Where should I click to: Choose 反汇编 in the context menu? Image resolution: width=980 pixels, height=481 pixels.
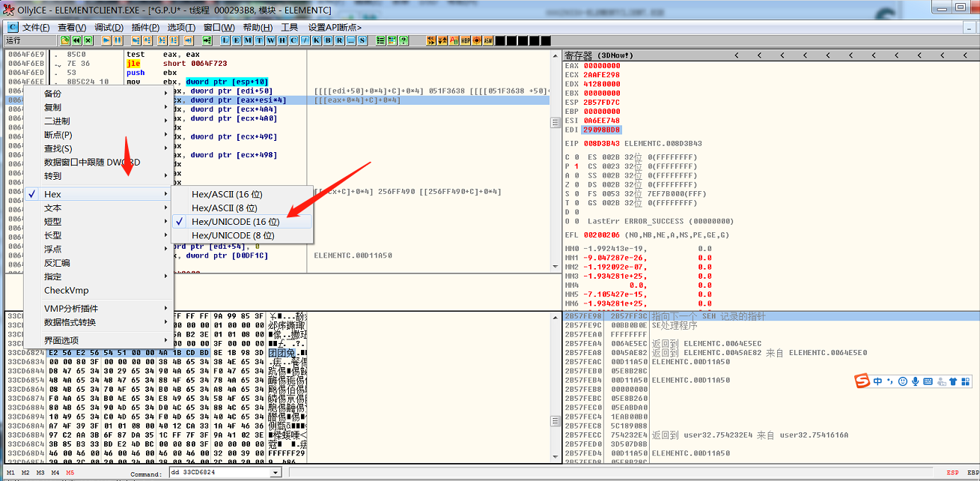click(x=97, y=263)
